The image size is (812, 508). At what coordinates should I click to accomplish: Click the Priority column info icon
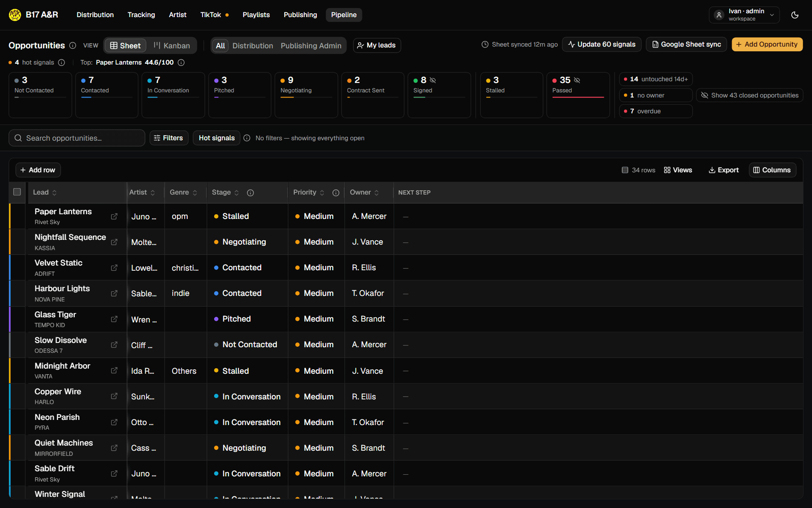336,193
